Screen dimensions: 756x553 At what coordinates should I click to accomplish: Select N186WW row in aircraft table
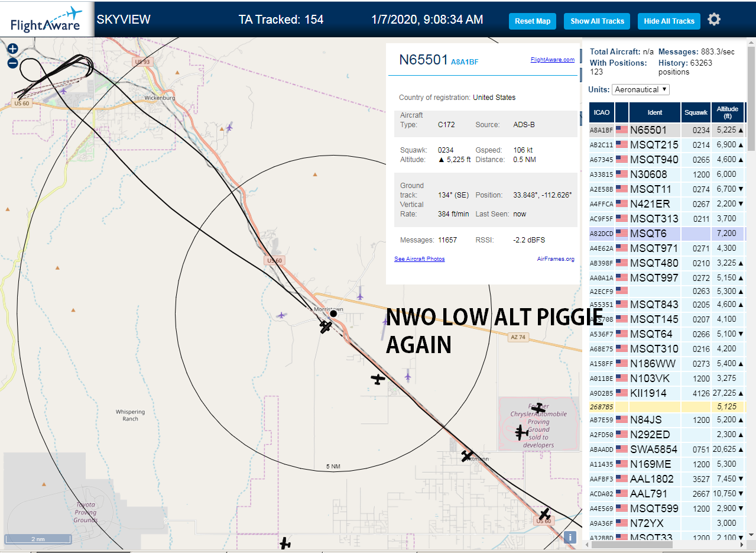[x=667, y=364]
